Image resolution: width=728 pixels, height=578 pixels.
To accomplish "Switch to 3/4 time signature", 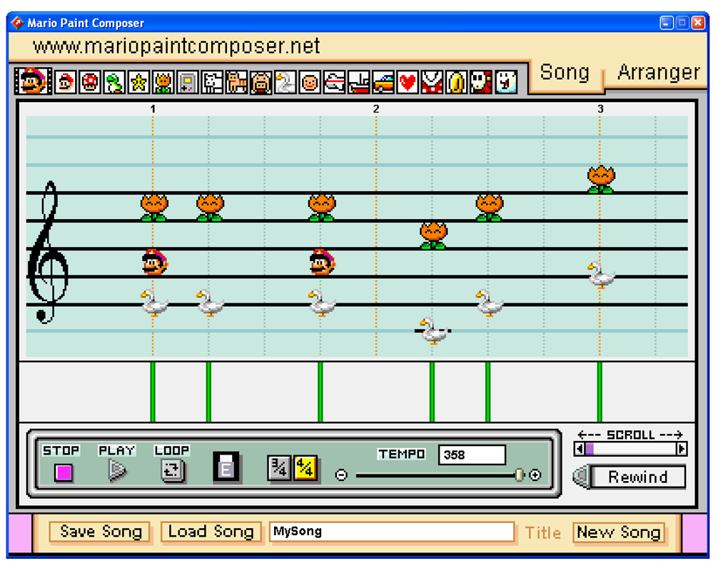I will (x=279, y=468).
